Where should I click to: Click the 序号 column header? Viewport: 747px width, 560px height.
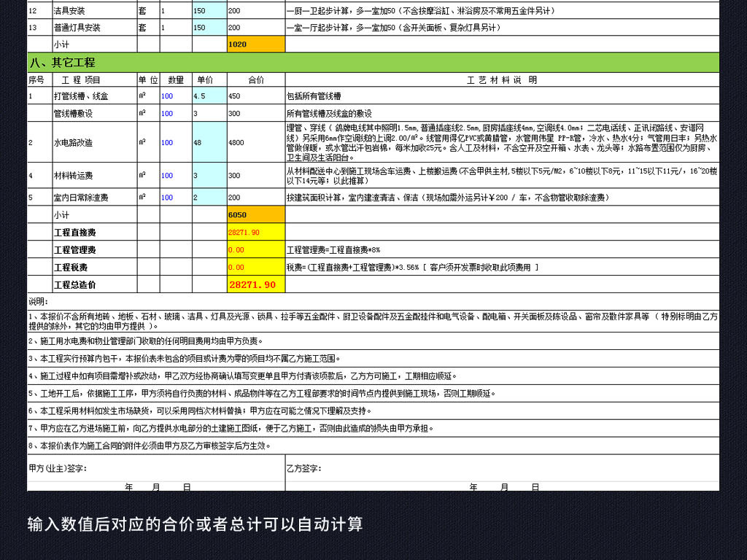point(39,80)
